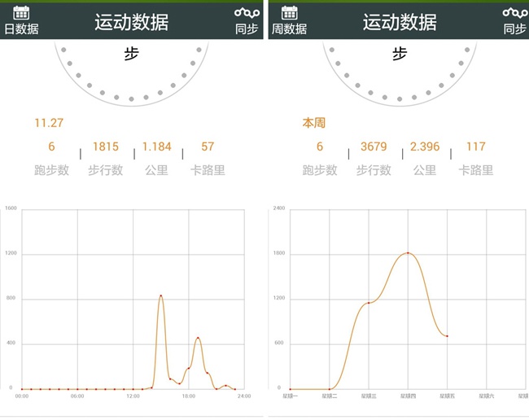Tap the calendar icon above 日数据
The height and width of the screenshot is (420, 529).
click(x=21, y=11)
